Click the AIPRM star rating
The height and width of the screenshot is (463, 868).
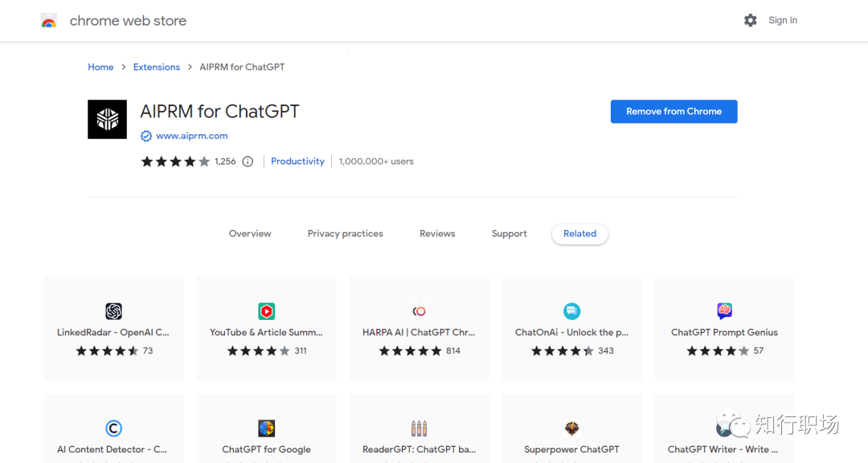[x=175, y=162]
